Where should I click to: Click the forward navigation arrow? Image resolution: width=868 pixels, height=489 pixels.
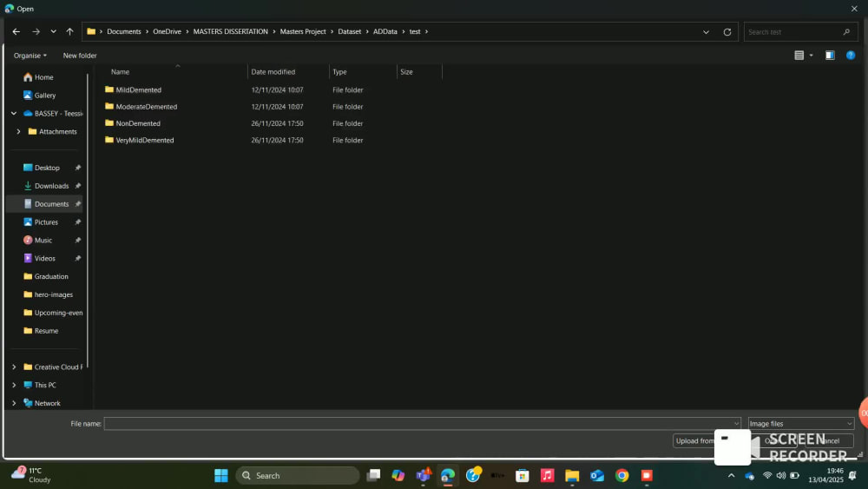click(x=36, y=31)
